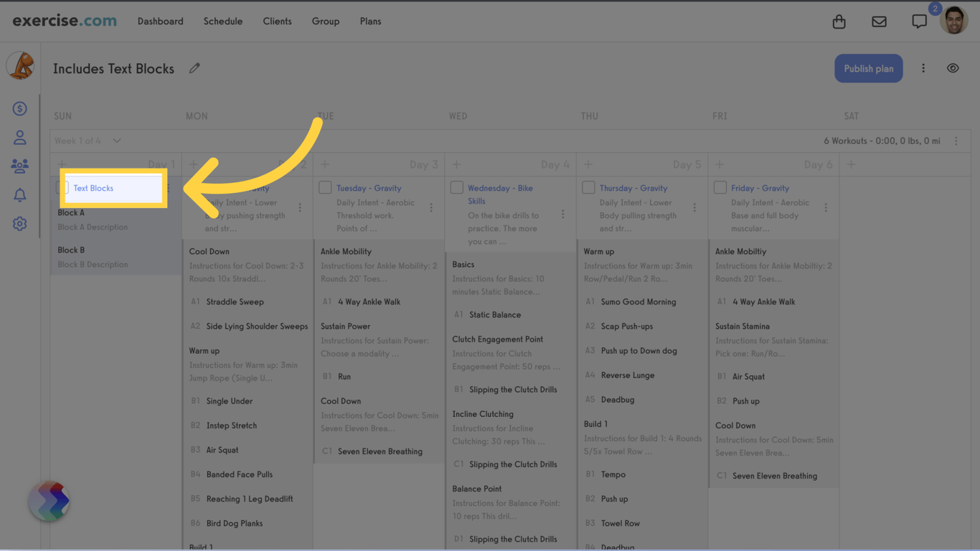Add a workout to Day 1
The height and width of the screenshot is (551, 980).
point(62,165)
